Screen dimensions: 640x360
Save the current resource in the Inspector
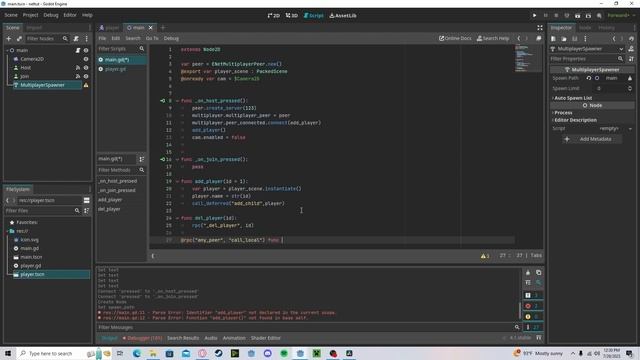tap(574, 39)
